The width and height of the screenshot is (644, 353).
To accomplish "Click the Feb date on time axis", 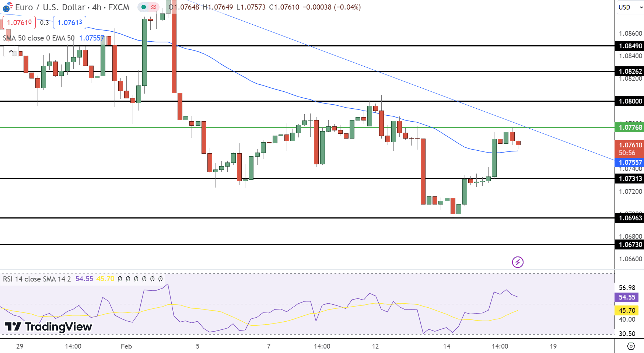I will point(126,346).
